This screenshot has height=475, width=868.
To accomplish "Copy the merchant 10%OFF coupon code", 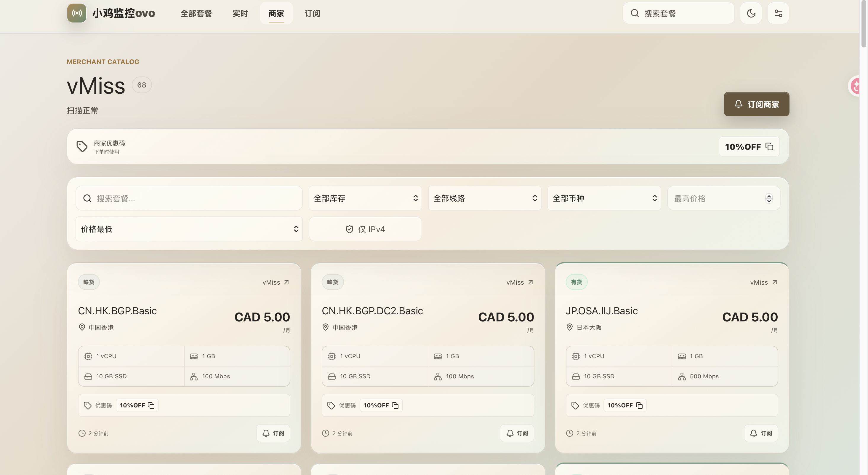I will click(749, 146).
